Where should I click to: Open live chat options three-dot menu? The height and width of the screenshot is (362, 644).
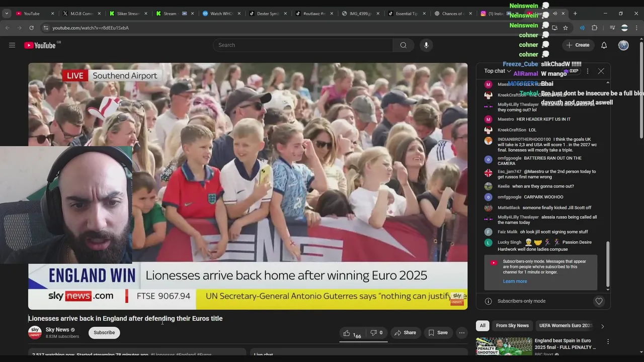point(587,71)
